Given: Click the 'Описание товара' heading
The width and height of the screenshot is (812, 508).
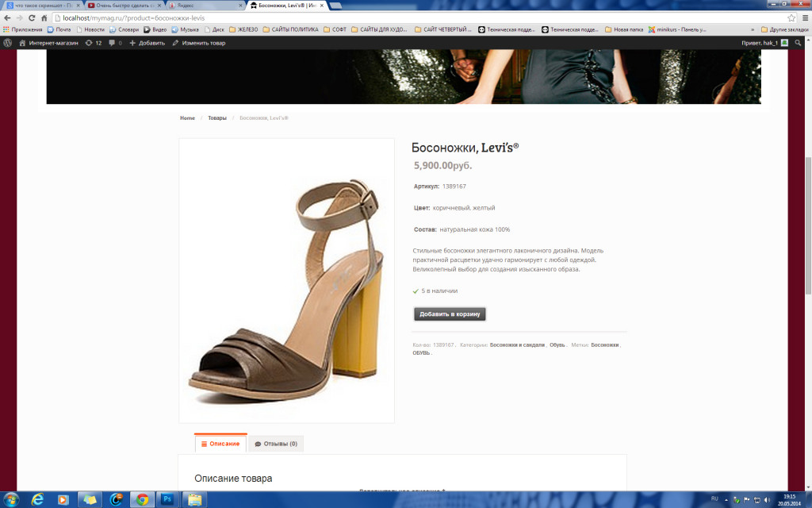Looking at the screenshot, I should (x=233, y=479).
